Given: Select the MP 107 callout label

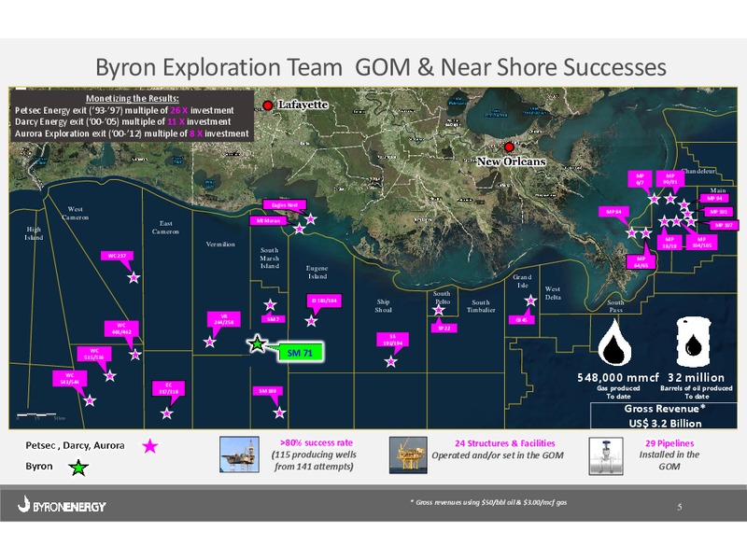Looking at the screenshot, I should (723, 225).
